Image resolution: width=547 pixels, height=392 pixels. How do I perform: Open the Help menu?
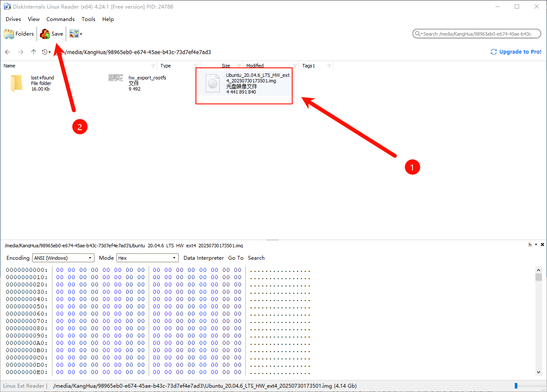(x=108, y=19)
